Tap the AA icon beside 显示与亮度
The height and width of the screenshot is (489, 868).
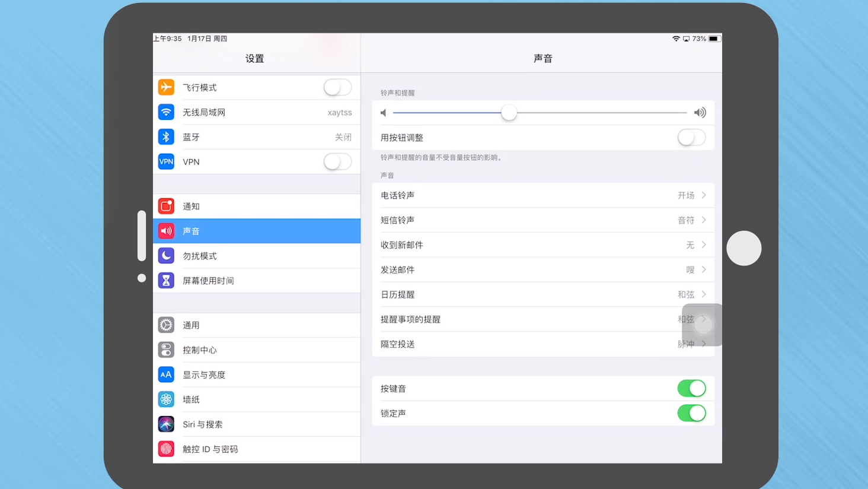[166, 374]
